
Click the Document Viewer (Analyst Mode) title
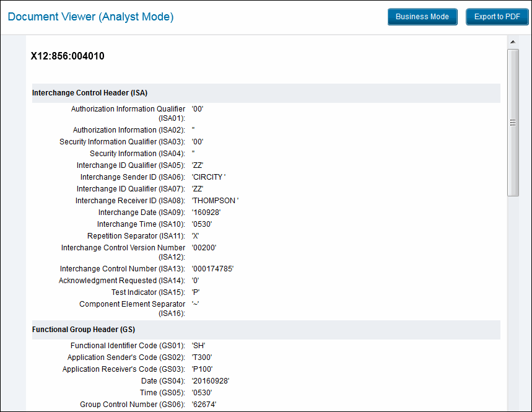[x=90, y=17]
